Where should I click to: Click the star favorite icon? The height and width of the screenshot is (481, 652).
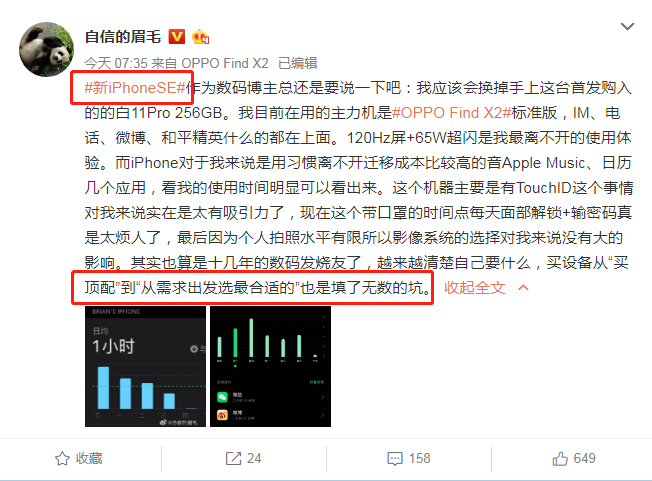tap(62, 459)
